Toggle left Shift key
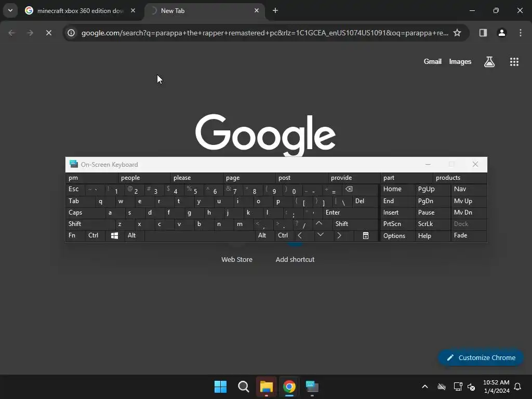Screen dimensions: 532x399 click(90, 224)
